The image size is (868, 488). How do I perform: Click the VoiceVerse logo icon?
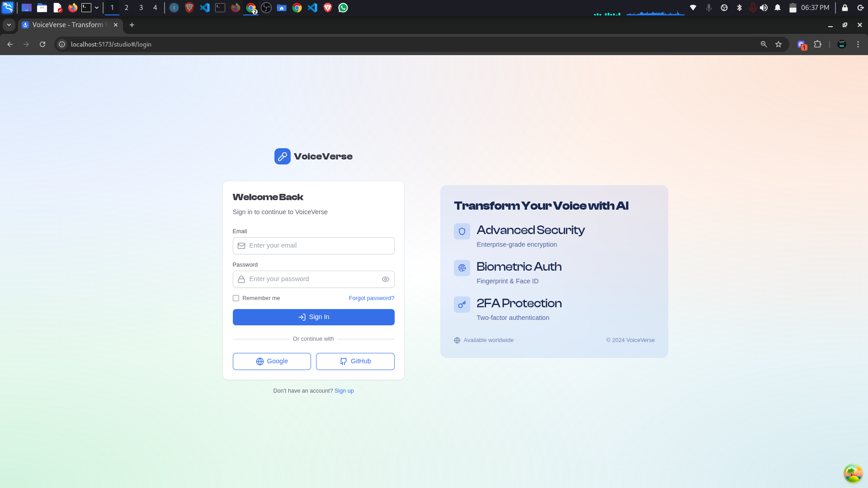pos(282,156)
